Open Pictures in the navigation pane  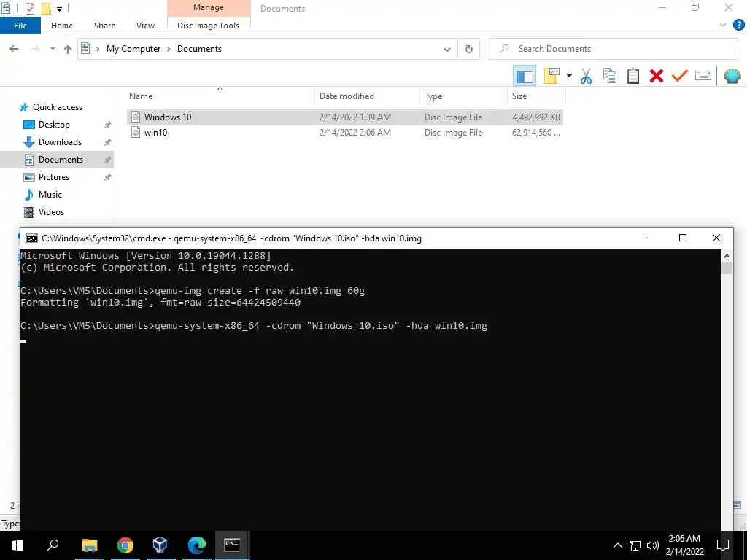[x=54, y=177]
